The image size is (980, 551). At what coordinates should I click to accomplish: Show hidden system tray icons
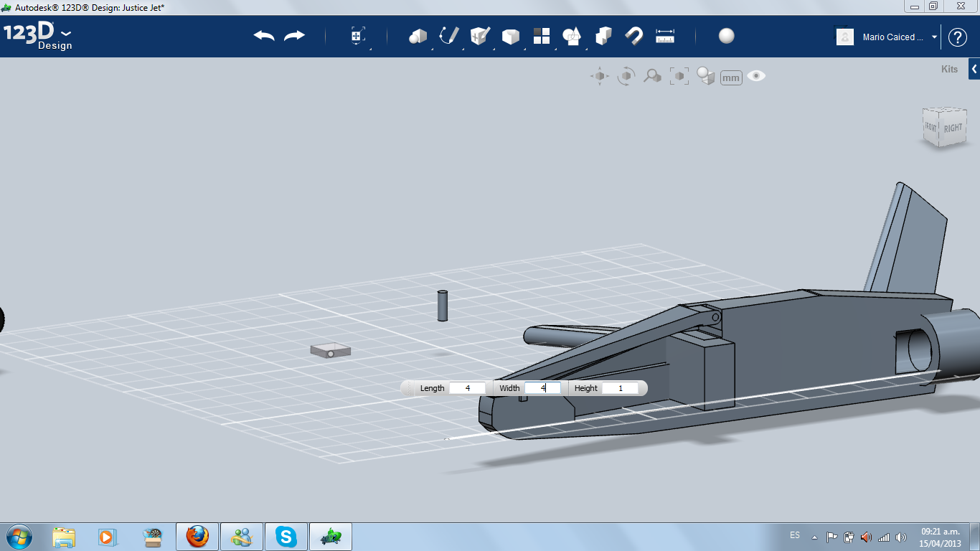pos(814,537)
